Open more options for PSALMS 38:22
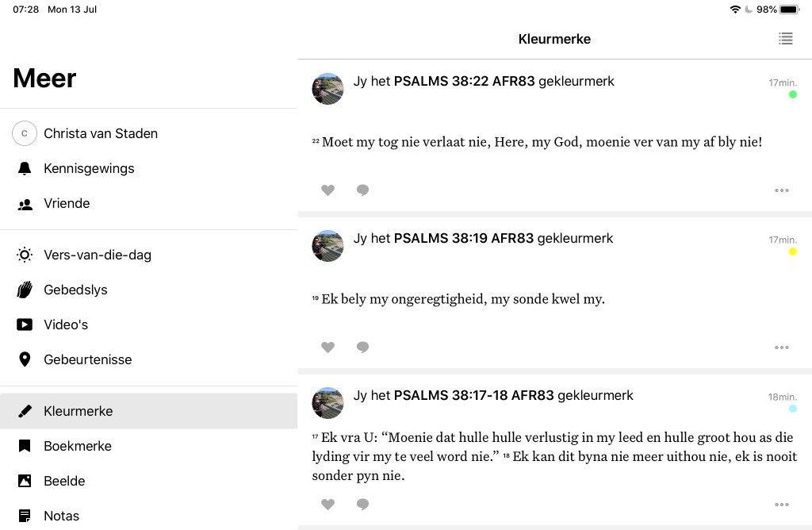Screen dimensions: 812x530 point(781,190)
